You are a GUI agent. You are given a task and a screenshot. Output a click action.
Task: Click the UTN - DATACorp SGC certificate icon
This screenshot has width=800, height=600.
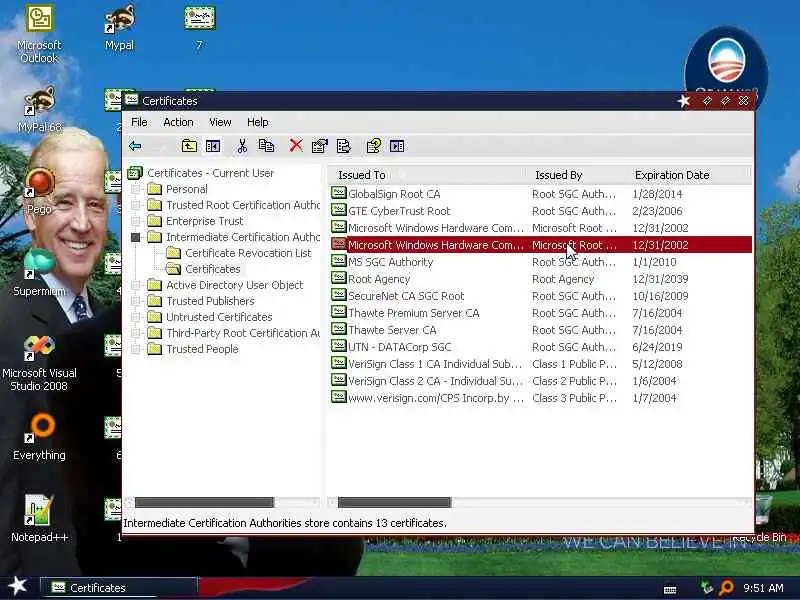[x=339, y=346]
